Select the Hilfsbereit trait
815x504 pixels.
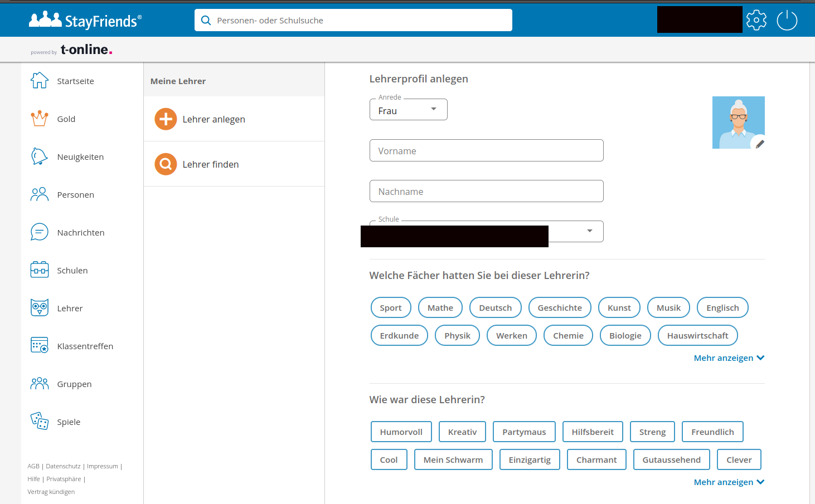pos(593,432)
